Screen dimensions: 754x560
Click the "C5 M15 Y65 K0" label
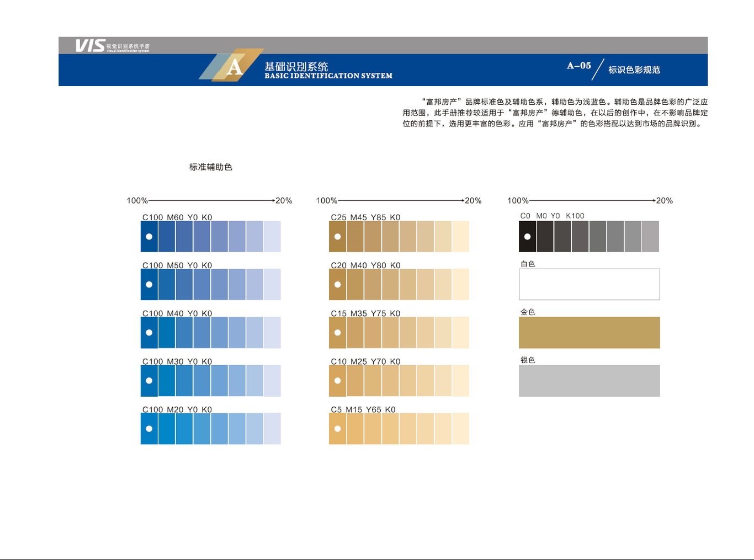tap(363, 409)
